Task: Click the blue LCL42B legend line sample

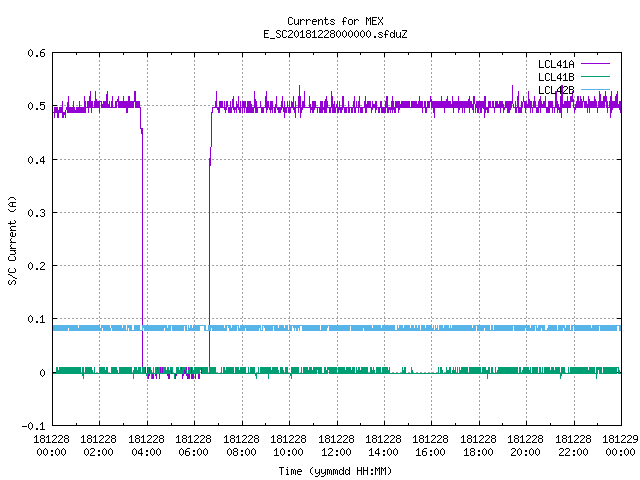Action: pyautogui.click(x=595, y=89)
